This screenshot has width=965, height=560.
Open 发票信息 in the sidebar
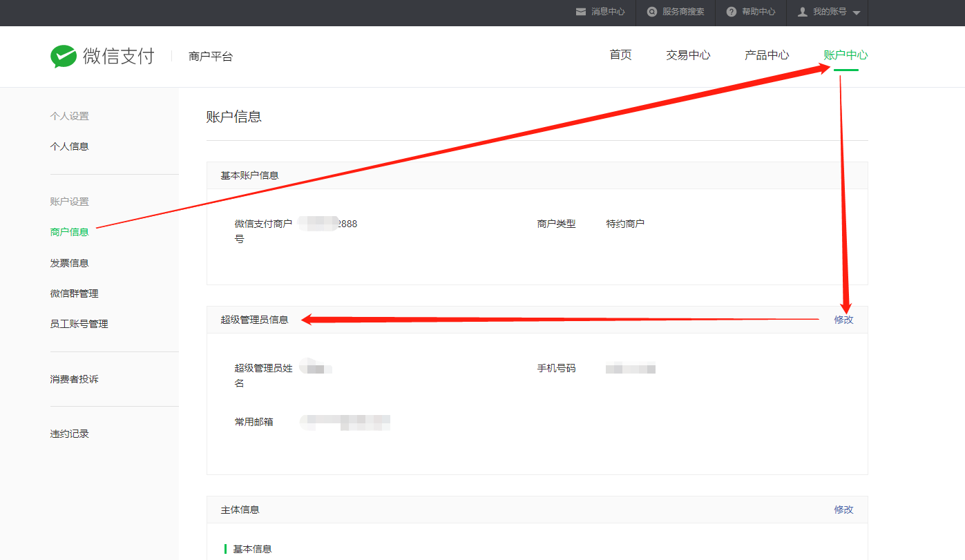point(70,263)
